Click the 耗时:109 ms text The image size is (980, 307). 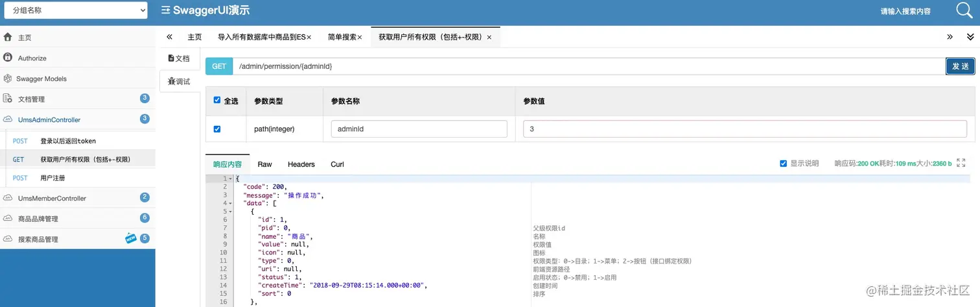(898, 164)
